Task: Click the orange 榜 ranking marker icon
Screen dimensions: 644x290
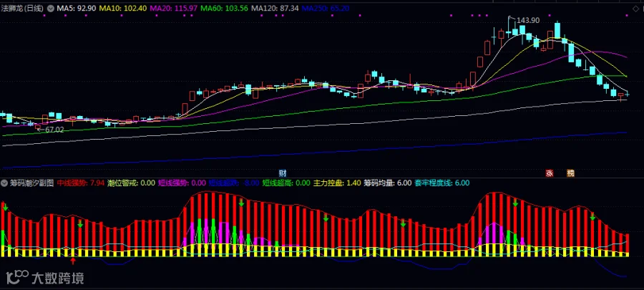Action: point(570,173)
